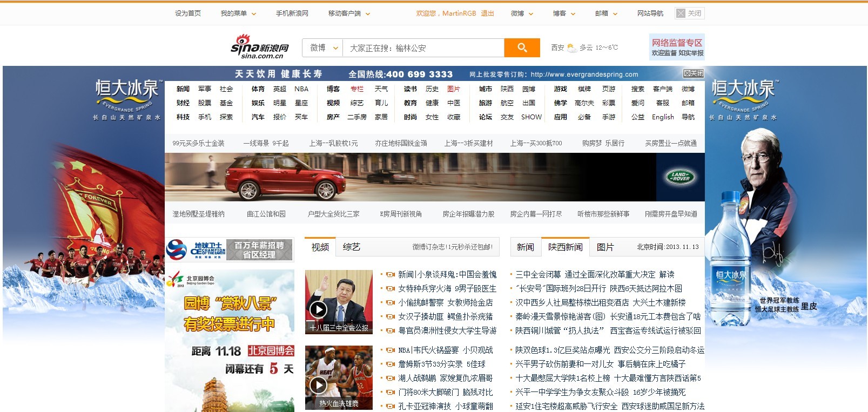Select the 陕西新闻 tab
The height and width of the screenshot is (412, 868).
[565, 247]
